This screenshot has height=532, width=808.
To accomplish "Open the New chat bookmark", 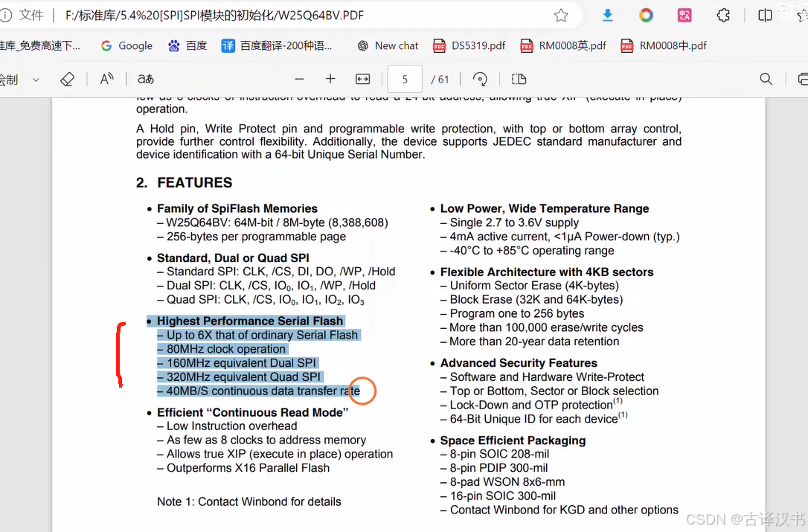I will tap(388, 46).
